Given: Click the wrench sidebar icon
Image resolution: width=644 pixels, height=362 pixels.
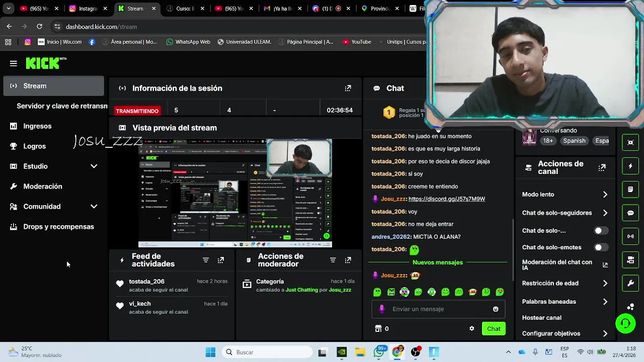Looking at the screenshot, I should point(630,284).
